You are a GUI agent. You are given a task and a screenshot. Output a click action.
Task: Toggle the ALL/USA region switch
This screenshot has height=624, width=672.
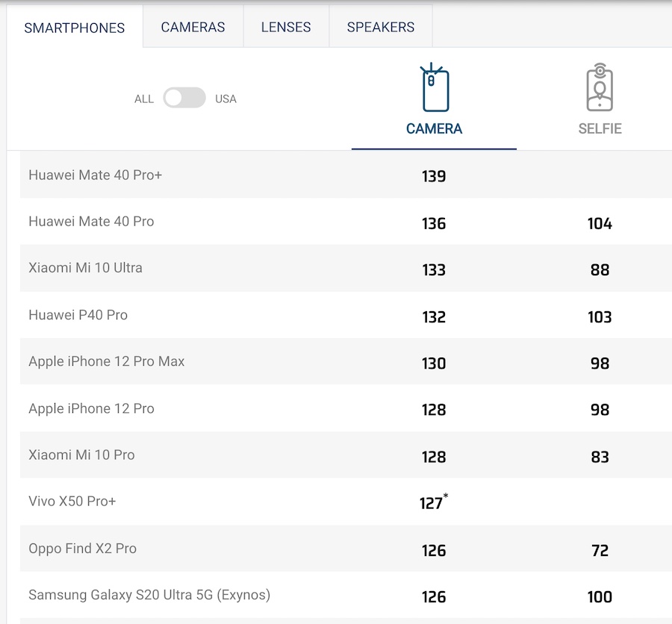[184, 98]
